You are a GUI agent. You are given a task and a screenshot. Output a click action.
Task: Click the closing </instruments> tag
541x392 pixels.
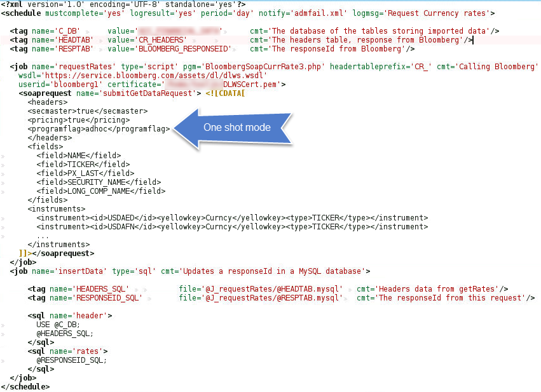58,245
